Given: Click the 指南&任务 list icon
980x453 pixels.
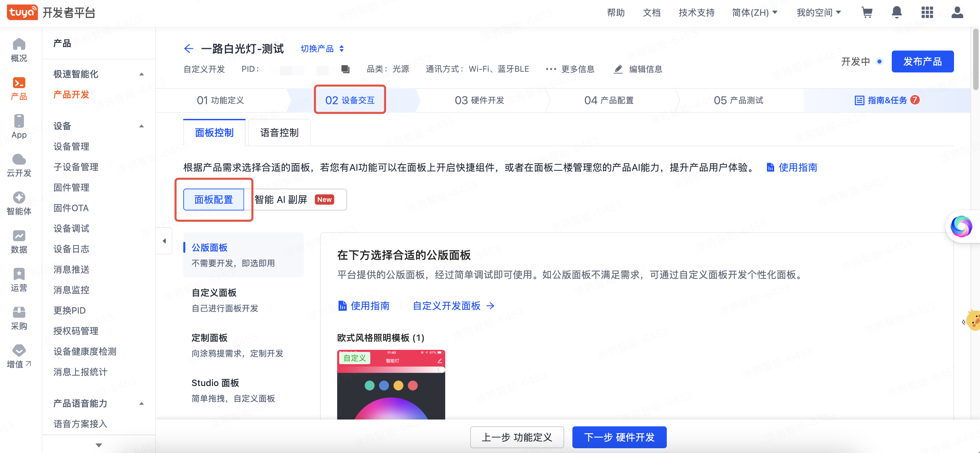Looking at the screenshot, I should (x=859, y=100).
